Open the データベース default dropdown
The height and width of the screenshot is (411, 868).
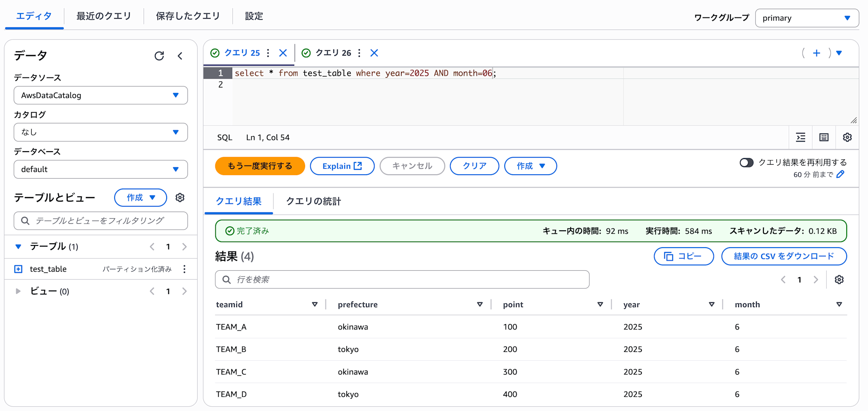click(101, 169)
